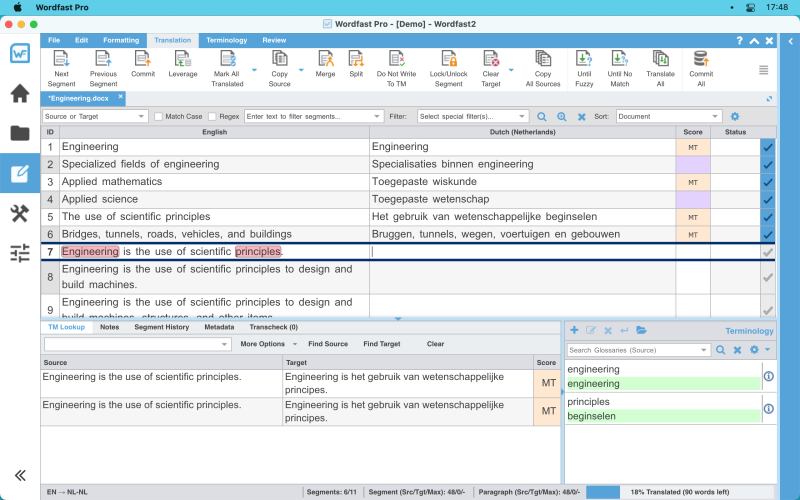Click the Find Target button
Image resolution: width=800 pixels, height=500 pixels.
[382, 344]
